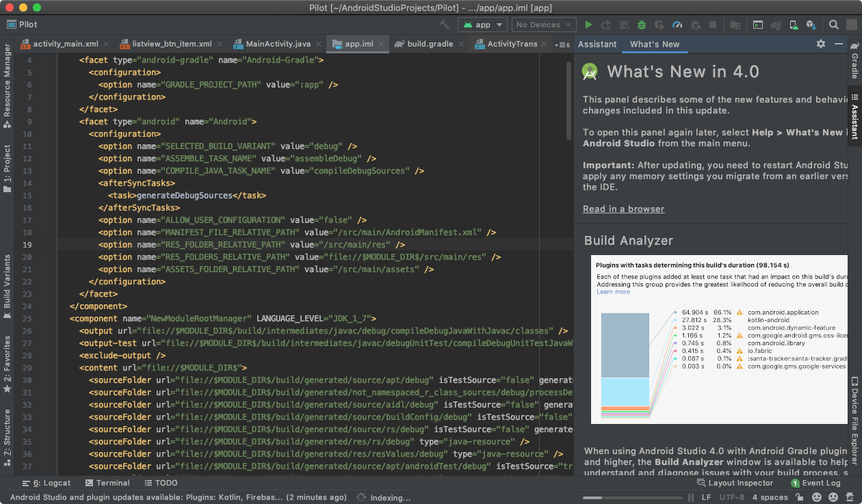The image size is (862, 504).
Task: Open the Terminal tool window
Action: (107, 483)
